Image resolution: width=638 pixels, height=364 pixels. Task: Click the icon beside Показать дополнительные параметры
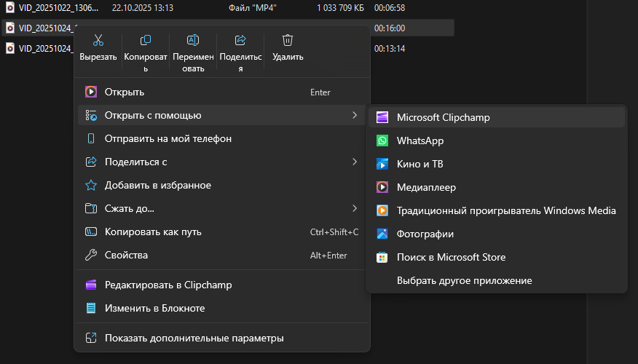[91, 338]
